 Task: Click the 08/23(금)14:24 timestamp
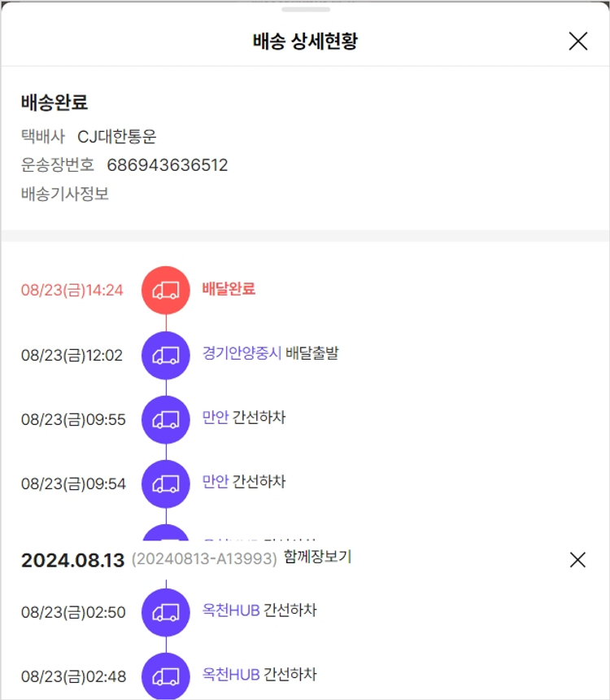72,290
